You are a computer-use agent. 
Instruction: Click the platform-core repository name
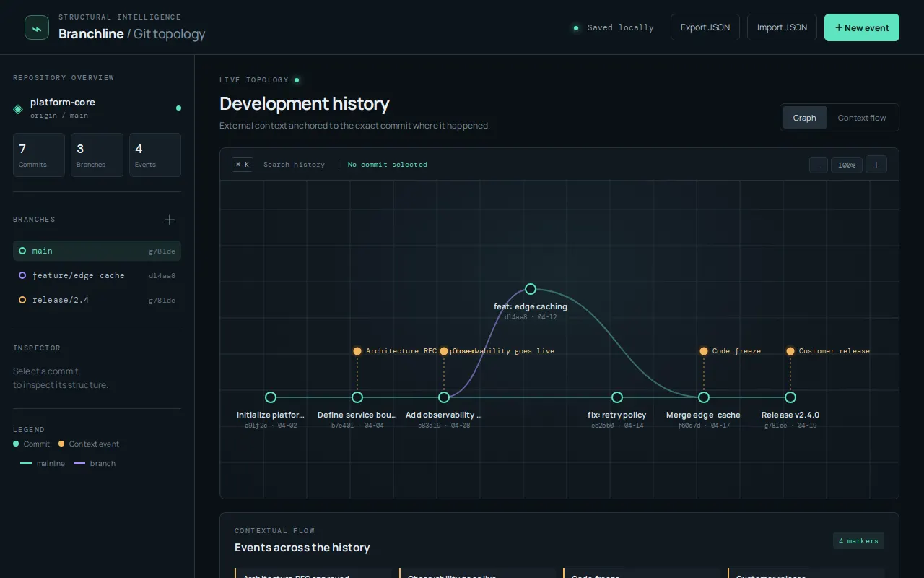click(63, 102)
